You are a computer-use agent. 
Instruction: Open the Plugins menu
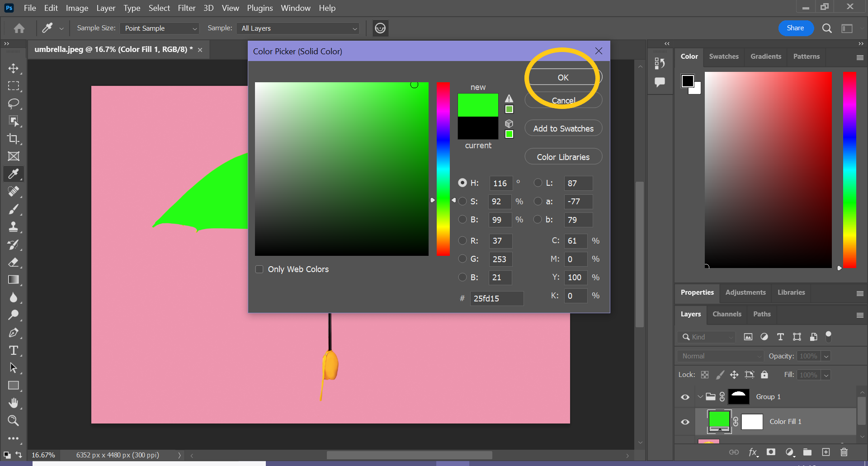click(x=260, y=8)
